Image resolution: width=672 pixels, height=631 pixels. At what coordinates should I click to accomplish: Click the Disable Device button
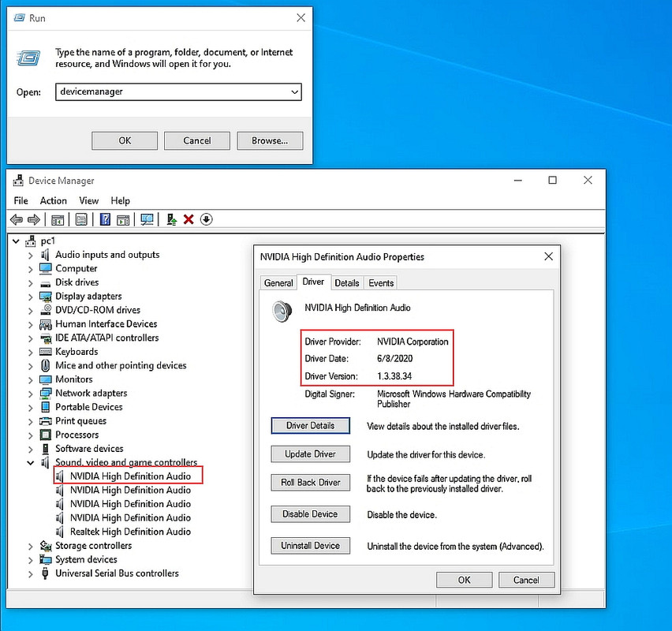(x=310, y=514)
